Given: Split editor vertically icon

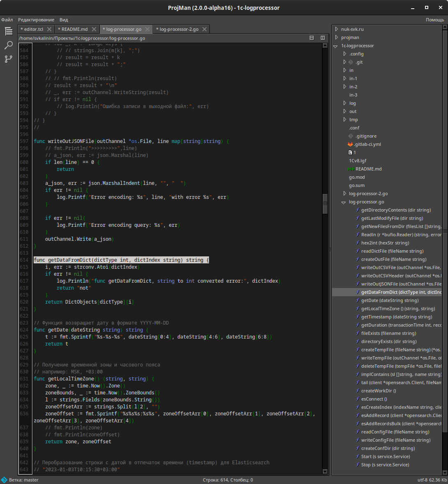Looking at the screenshot, I should [323, 38].
